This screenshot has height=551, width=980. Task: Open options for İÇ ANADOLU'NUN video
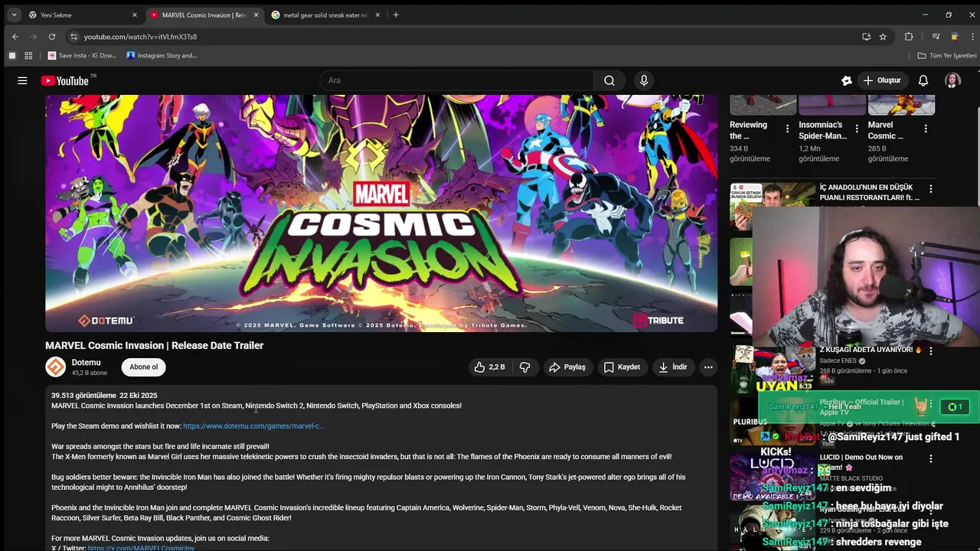[x=931, y=189]
